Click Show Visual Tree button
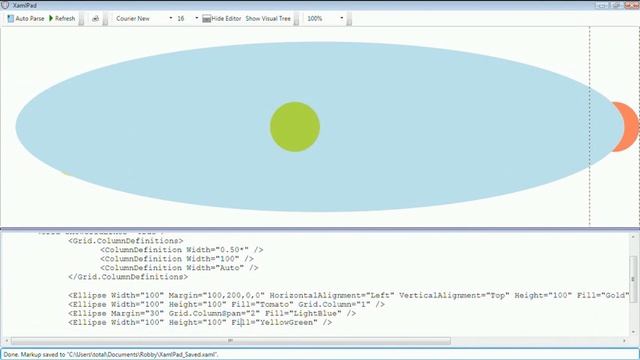This screenshot has height=360, width=640. tap(268, 18)
